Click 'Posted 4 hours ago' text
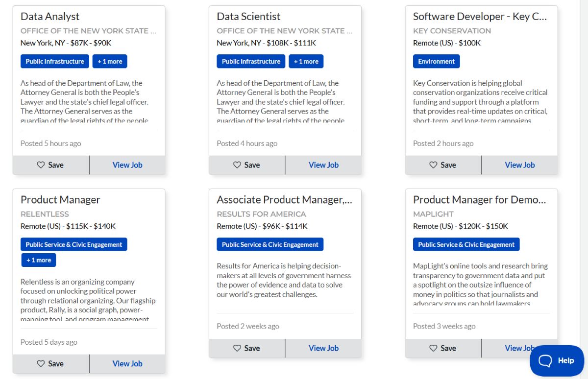Image resolution: width=588 pixels, height=379 pixels. point(247,143)
